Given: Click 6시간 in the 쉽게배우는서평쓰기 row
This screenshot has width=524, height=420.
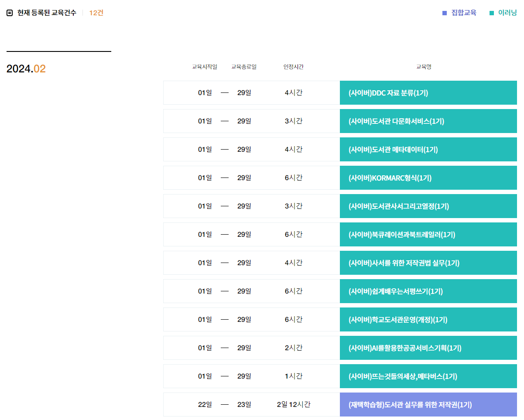Looking at the screenshot, I should coord(294,291).
